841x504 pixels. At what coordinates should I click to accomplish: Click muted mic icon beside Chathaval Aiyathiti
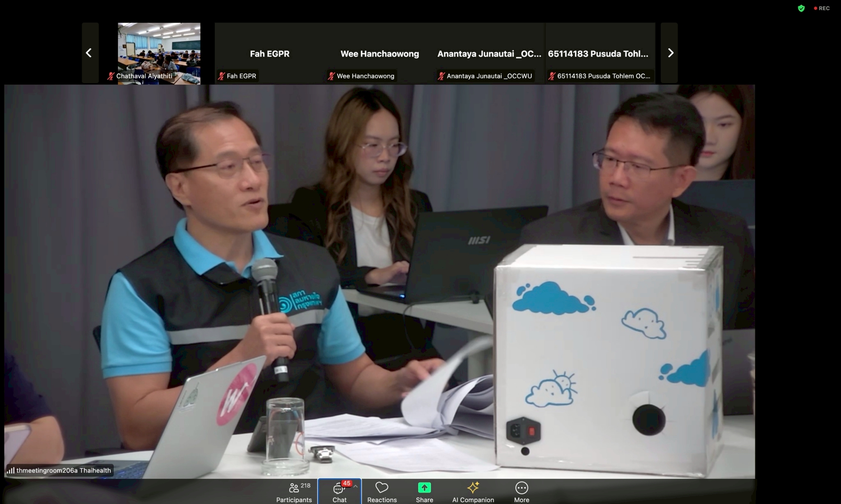tap(111, 76)
